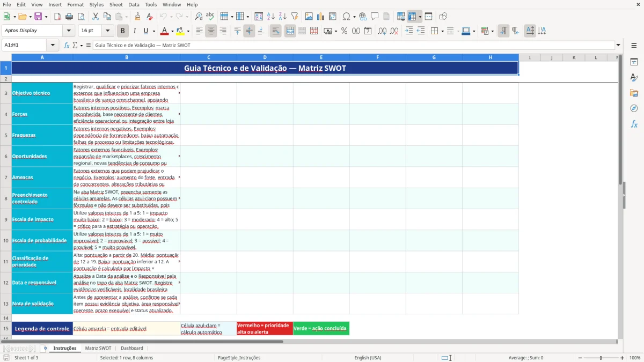Screen dimensions: 644x362
Task: Insert an image
Action: 309,17
